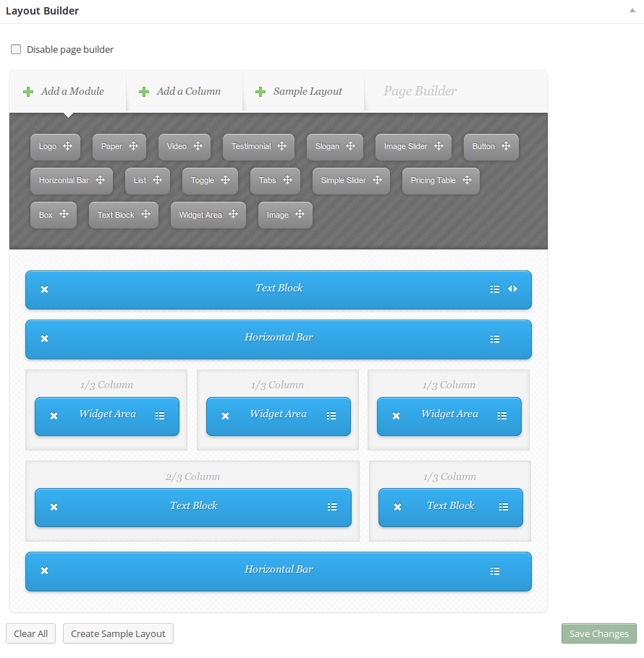
Task: Collapse the Layout Builder panel arrow
Action: [632, 12]
